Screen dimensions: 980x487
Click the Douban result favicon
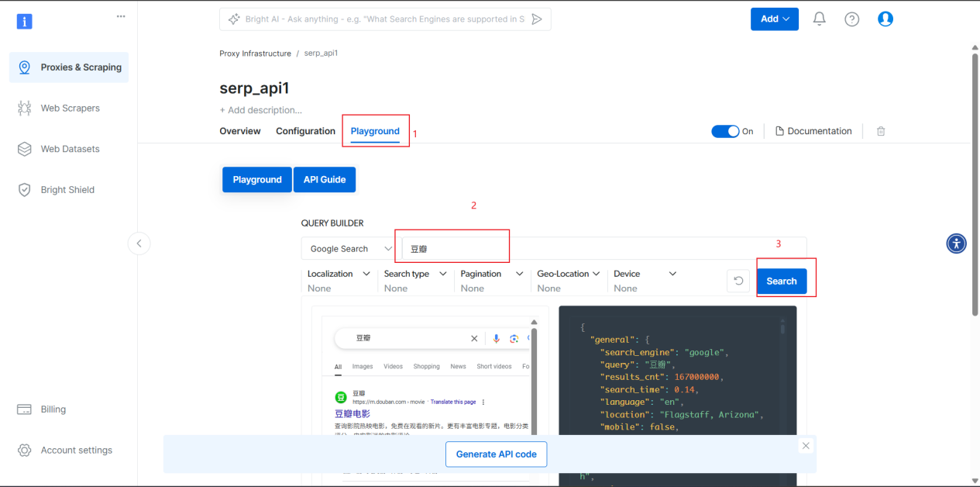point(341,397)
